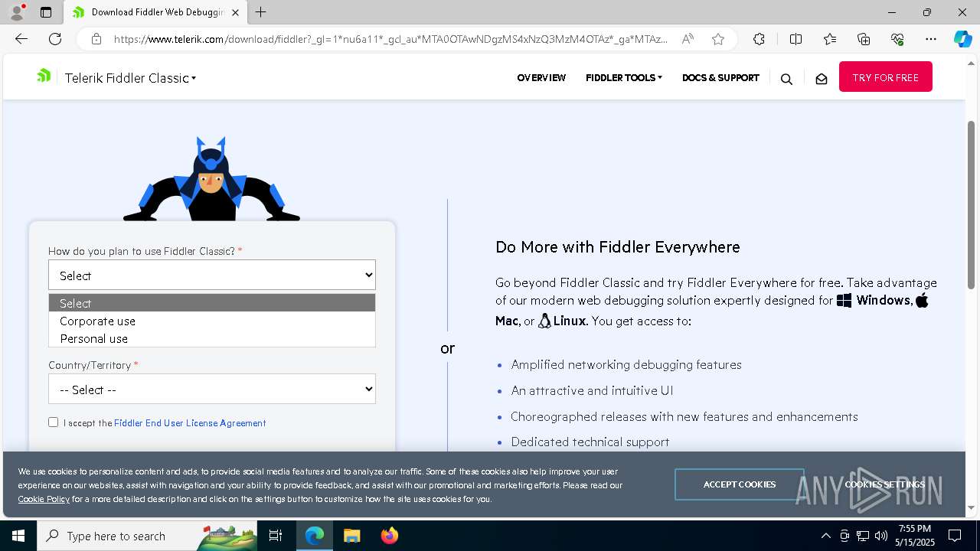Open Browser essentials icon
Image resolution: width=980 pixels, height=551 pixels.
[x=897, y=39]
